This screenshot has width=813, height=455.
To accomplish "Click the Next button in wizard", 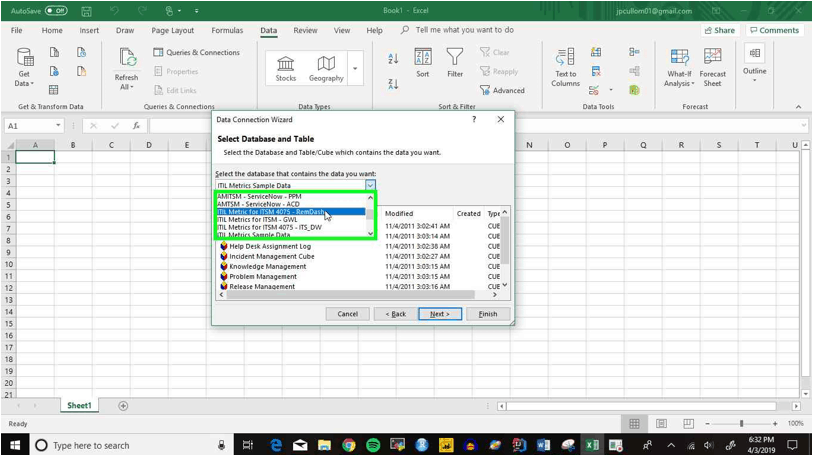I will click(x=440, y=314).
